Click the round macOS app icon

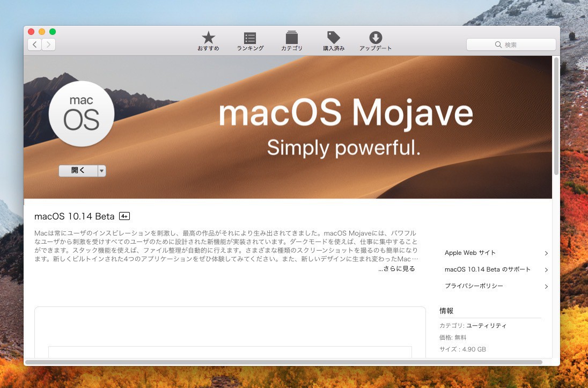click(x=82, y=114)
